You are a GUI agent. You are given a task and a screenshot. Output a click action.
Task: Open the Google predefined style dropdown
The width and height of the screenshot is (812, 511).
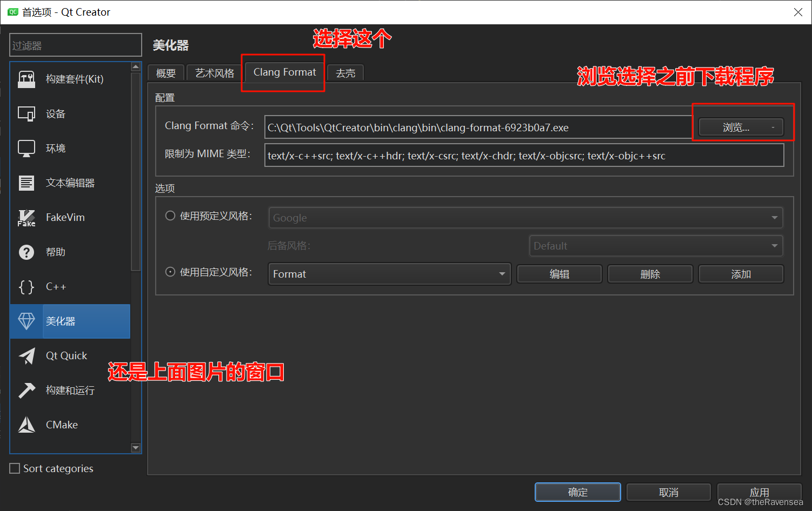[x=525, y=218]
